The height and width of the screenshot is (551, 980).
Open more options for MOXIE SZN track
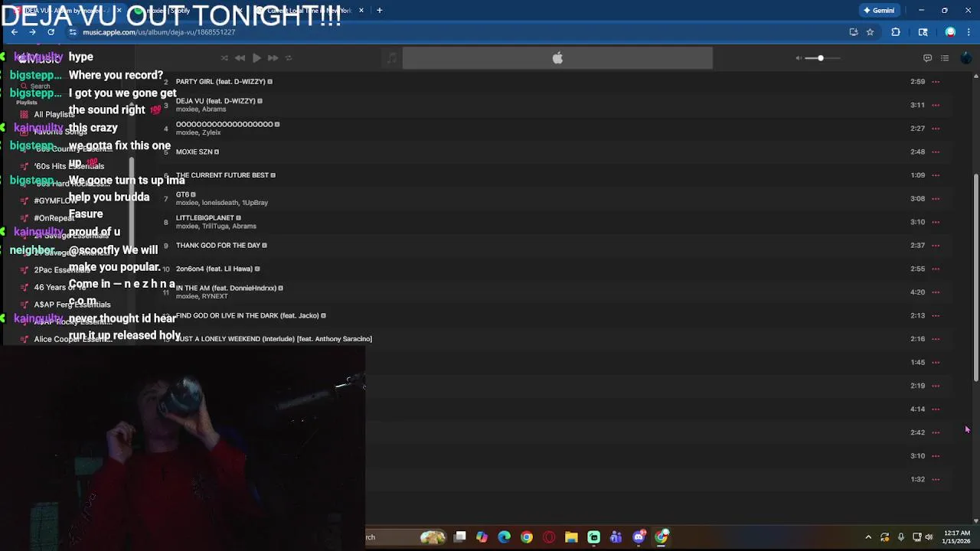point(936,152)
